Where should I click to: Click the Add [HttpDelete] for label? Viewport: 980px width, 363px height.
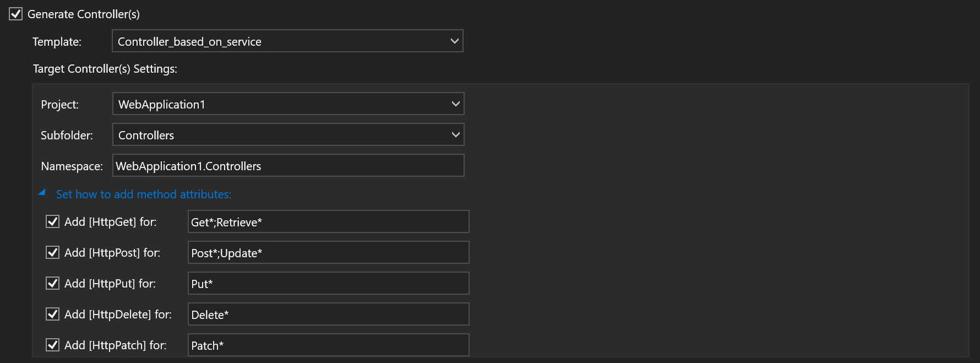coord(118,315)
